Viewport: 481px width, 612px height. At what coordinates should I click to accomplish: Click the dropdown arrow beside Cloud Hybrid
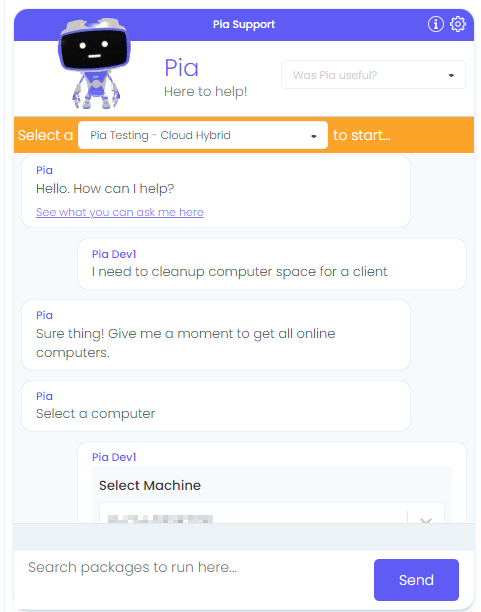coord(314,136)
